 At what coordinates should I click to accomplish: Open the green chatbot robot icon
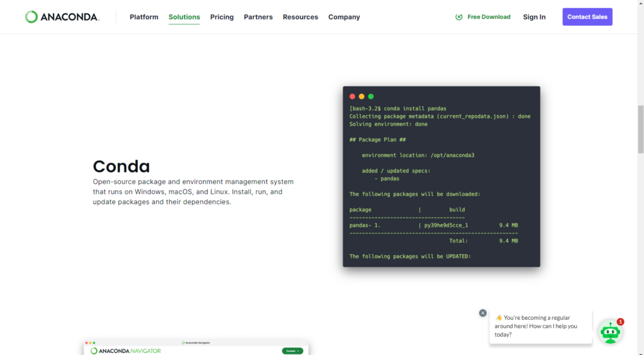(x=610, y=332)
